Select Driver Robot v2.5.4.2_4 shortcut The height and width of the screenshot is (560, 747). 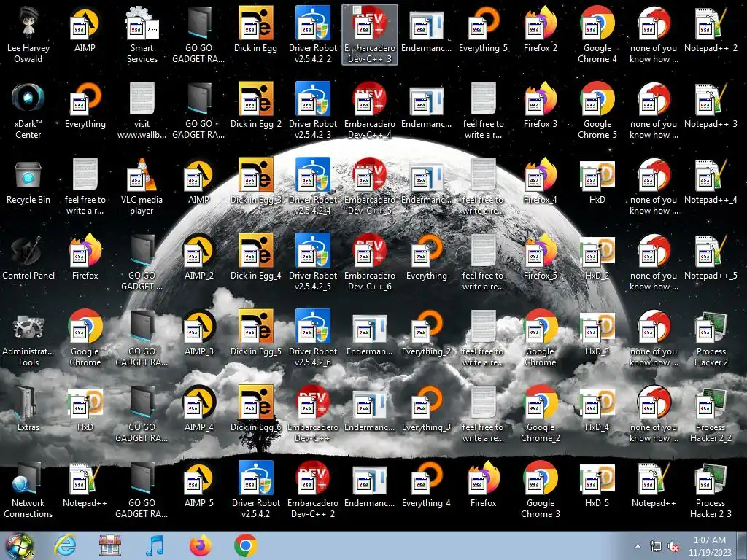pos(313,186)
